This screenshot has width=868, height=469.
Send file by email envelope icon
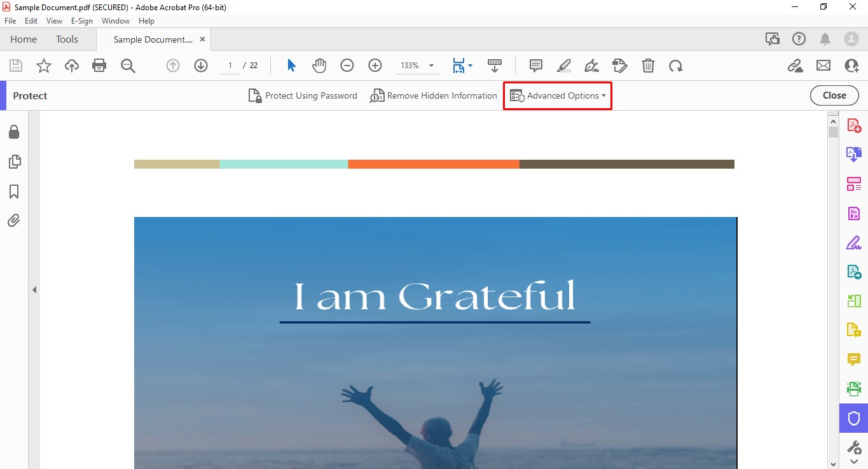(x=823, y=66)
